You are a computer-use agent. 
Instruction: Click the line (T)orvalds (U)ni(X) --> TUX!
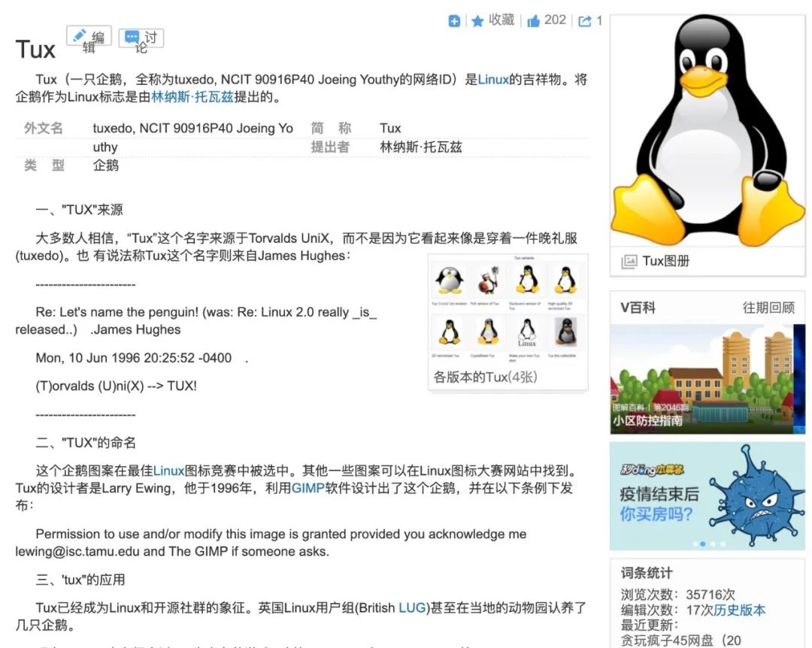pos(116,386)
